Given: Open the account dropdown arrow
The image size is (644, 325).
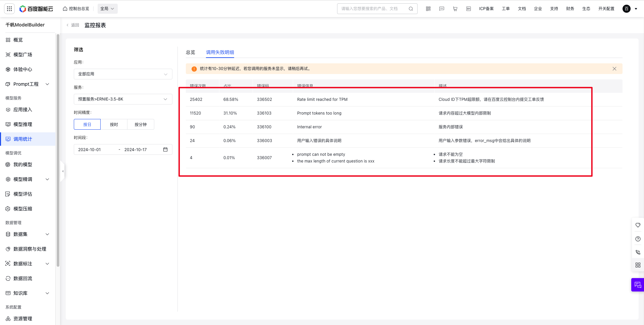Looking at the screenshot, I should [x=636, y=9].
